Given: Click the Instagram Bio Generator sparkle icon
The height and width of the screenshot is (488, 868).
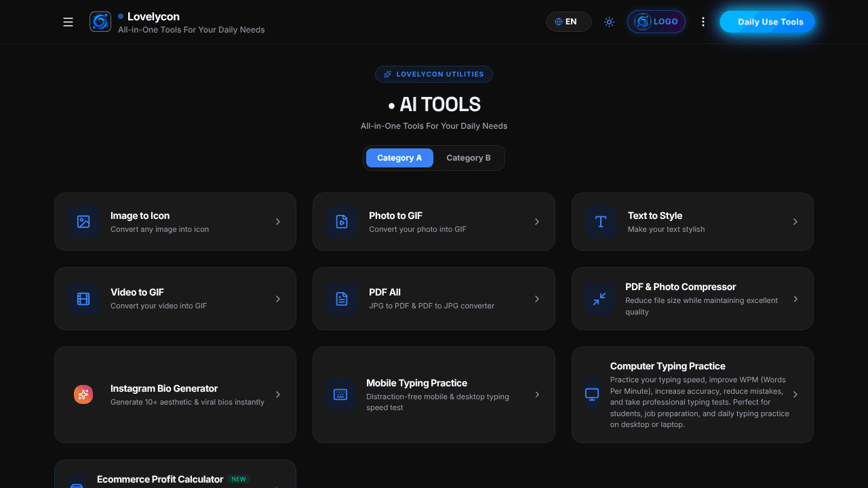Looking at the screenshot, I should coord(83,394).
